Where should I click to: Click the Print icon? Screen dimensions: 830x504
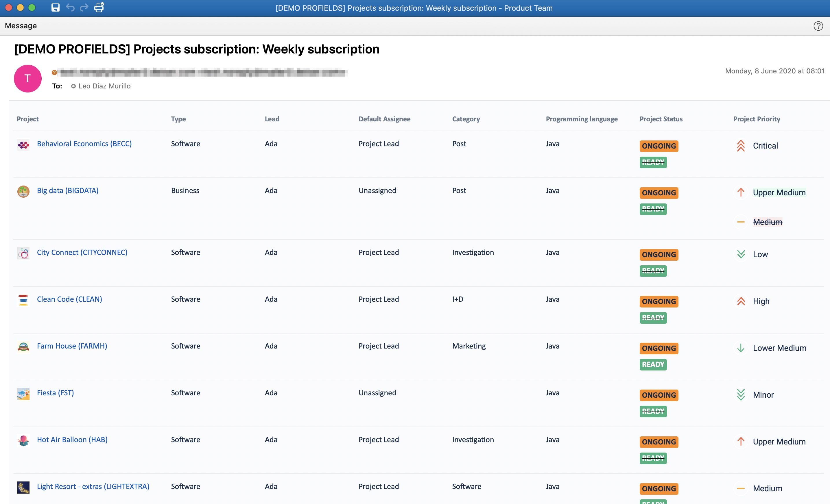98,8
